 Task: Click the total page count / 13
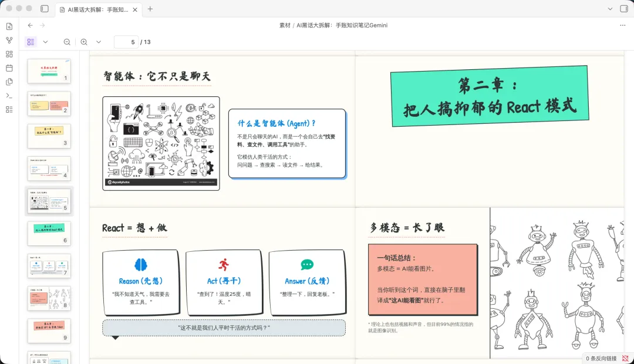click(x=145, y=42)
